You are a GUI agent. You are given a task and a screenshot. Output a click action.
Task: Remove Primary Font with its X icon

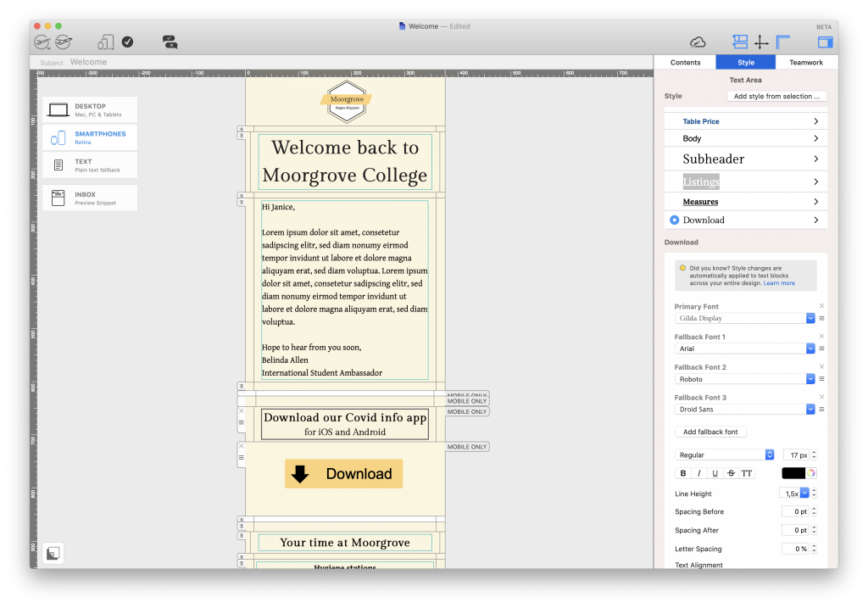(x=821, y=306)
